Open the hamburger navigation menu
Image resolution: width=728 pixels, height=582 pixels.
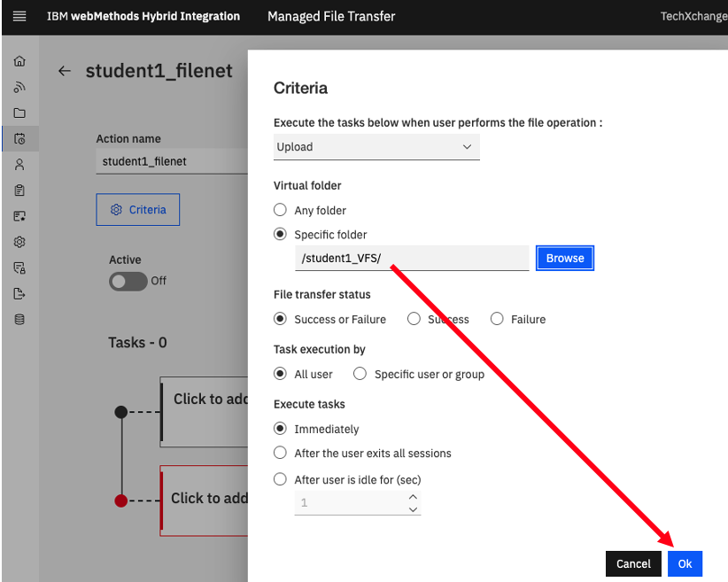click(x=19, y=17)
